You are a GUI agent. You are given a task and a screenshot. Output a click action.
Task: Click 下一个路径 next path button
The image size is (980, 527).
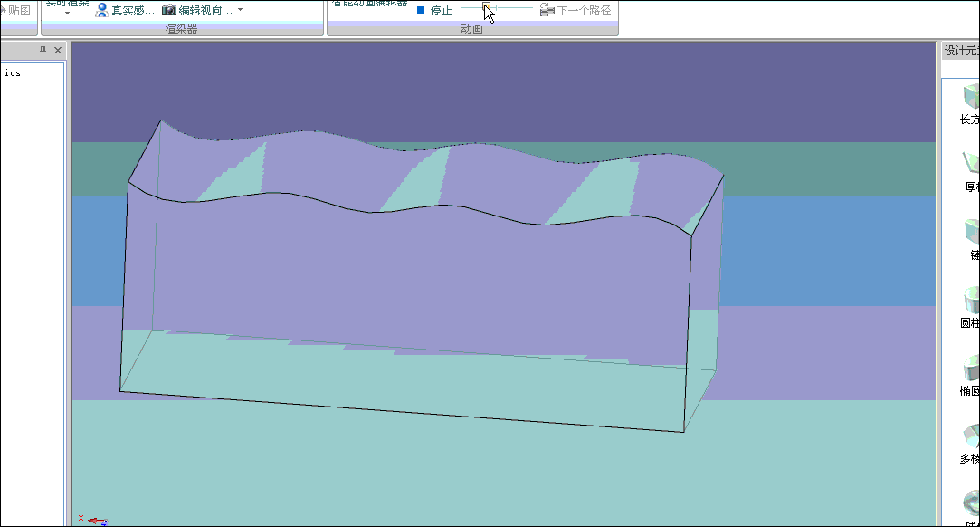click(576, 11)
